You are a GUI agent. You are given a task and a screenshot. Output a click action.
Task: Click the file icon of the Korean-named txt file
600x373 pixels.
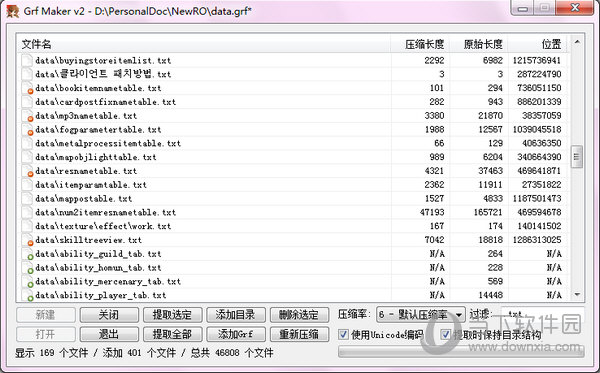coord(27,74)
